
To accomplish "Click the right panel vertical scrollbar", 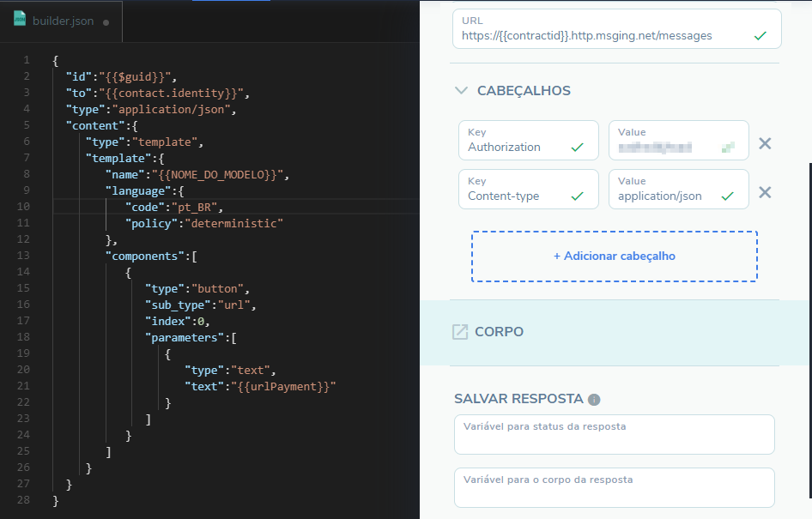I will point(808,326).
